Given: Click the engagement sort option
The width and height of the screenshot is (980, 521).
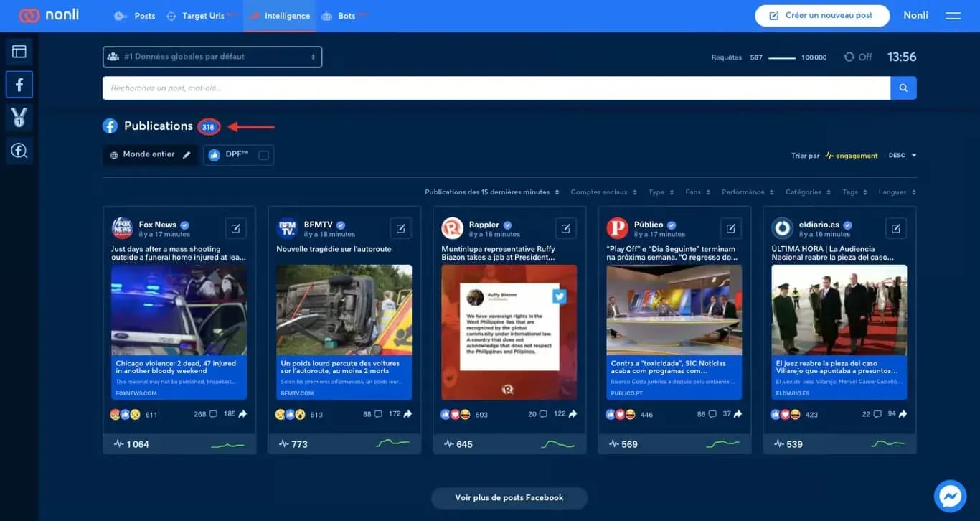Looking at the screenshot, I should tap(852, 156).
